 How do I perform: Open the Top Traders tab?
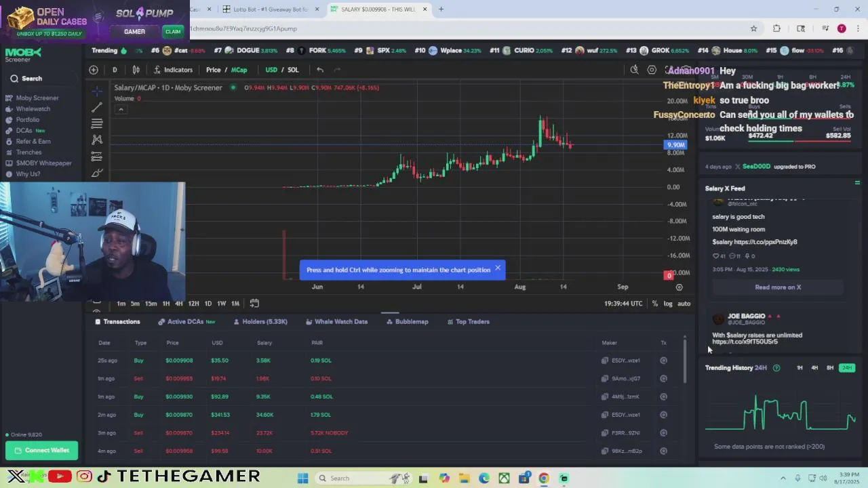click(468, 322)
